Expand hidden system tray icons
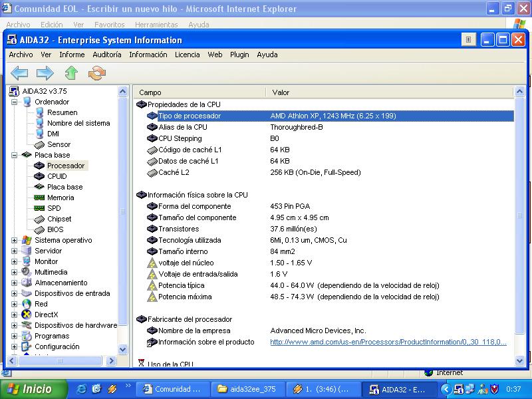The height and width of the screenshot is (399, 532). click(447, 389)
